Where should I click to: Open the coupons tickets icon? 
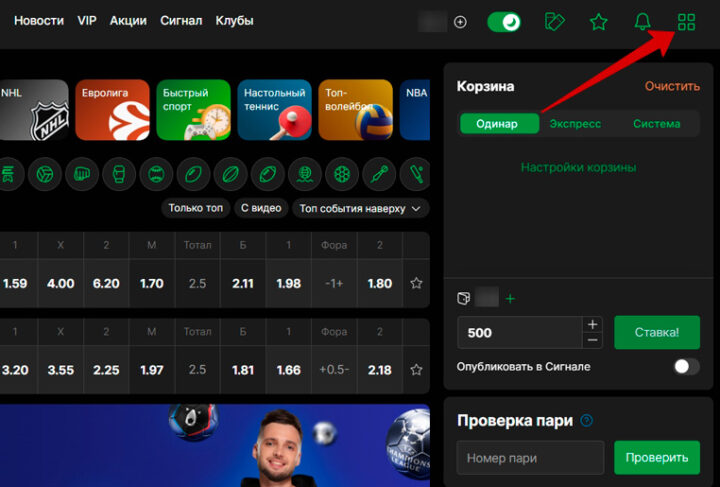(555, 22)
